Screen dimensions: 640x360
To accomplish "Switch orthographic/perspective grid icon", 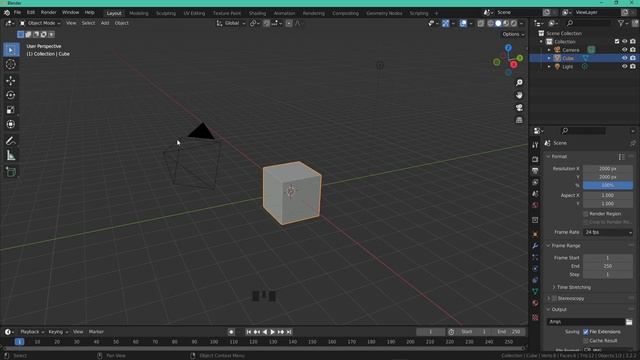I will pos(519,120).
